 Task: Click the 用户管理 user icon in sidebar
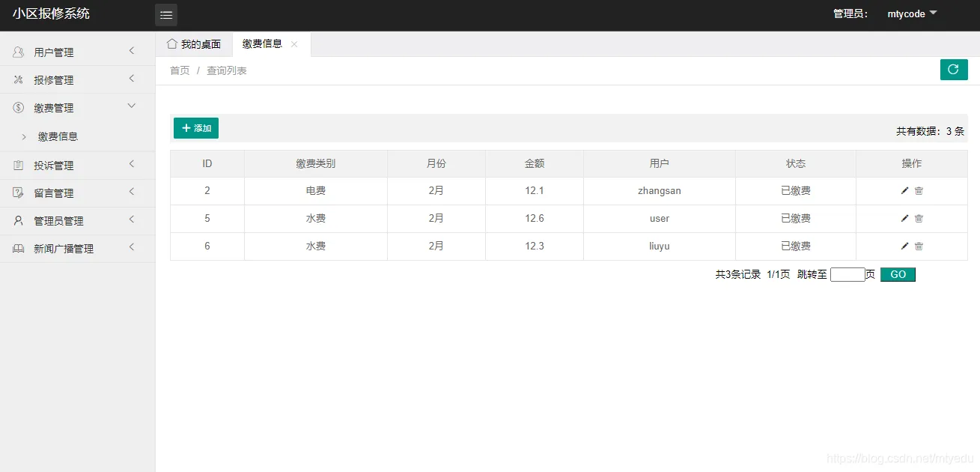click(19, 52)
